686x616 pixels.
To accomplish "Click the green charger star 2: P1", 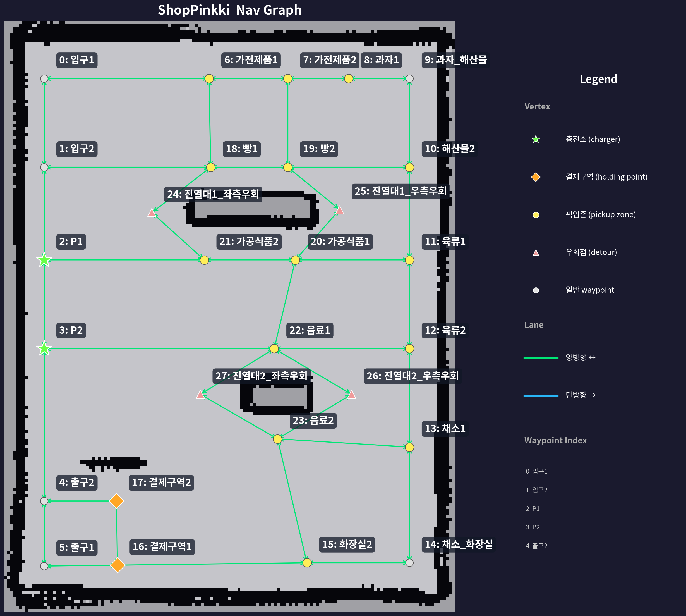I will (x=44, y=260).
